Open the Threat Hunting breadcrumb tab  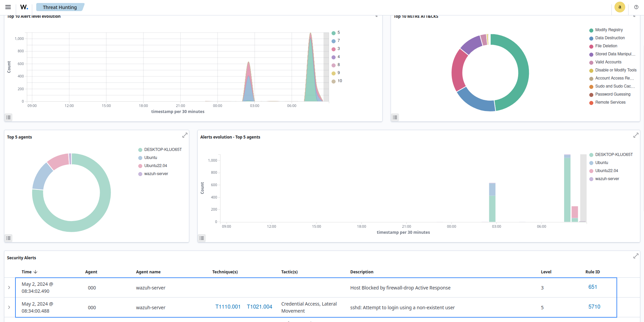60,7
